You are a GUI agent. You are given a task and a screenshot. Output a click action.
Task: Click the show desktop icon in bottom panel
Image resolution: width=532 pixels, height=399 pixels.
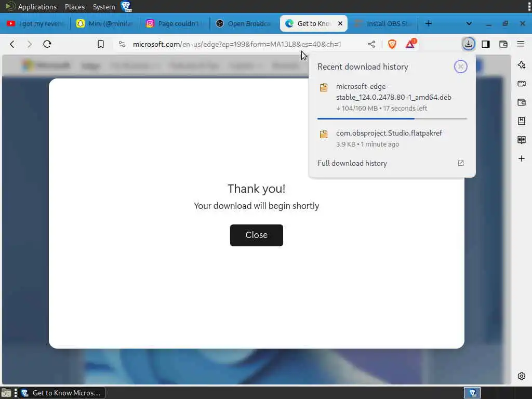pyautogui.click(x=6, y=393)
